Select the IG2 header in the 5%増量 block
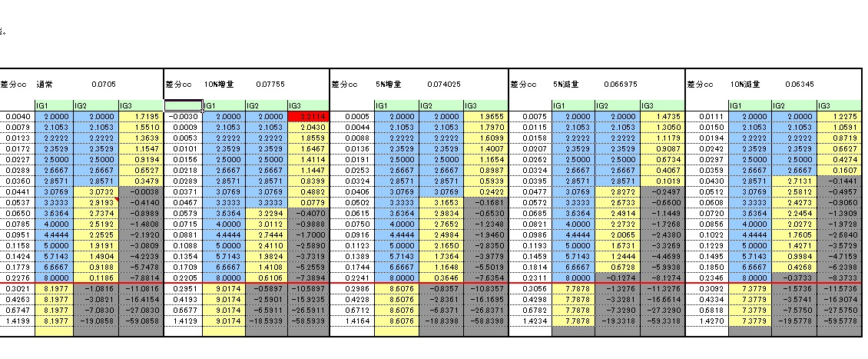The width and height of the screenshot is (868, 359). [x=441, y=105]
